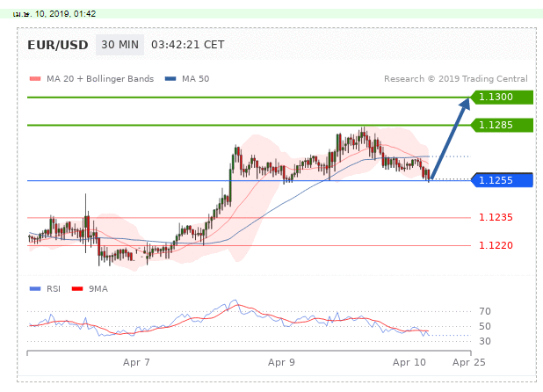Viewport: 543px width, 392px height.
Task: Select the MA 20 + Bollinger Bands label
Action: pos(100,79)
